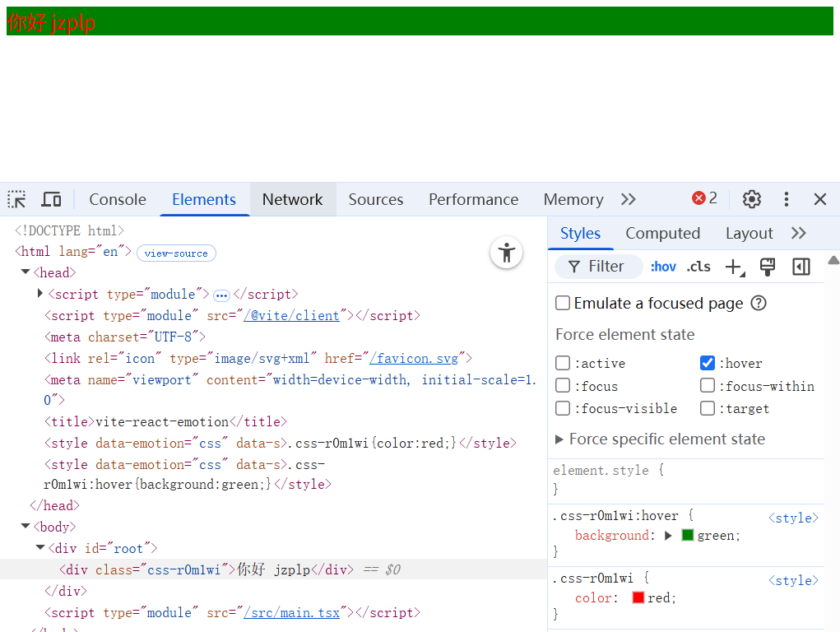This screenshot has width=840, height=632.
Task: Check Emulate a focused page
Action: 563,303
